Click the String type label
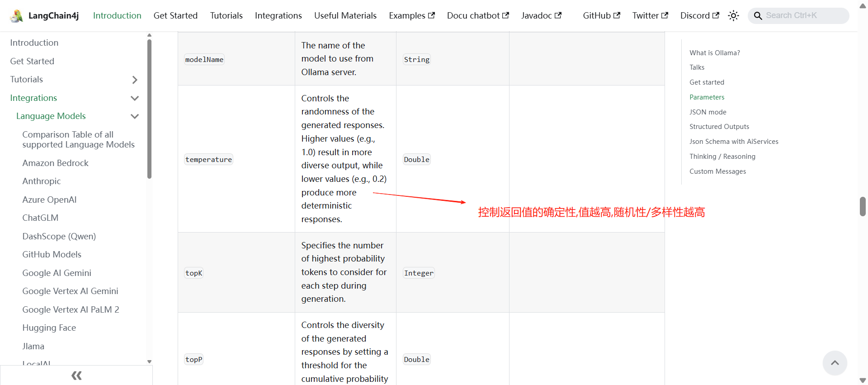This screenshot has width=868, height=385. (417, 60)
